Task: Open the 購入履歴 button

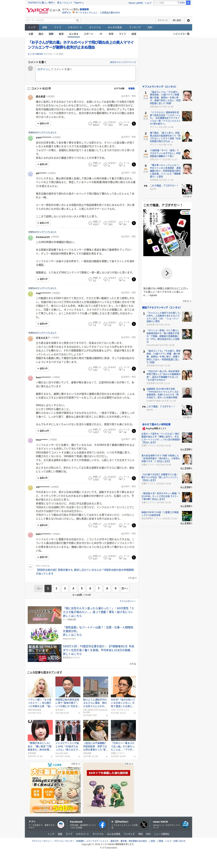Action: [x=177, y=20]
